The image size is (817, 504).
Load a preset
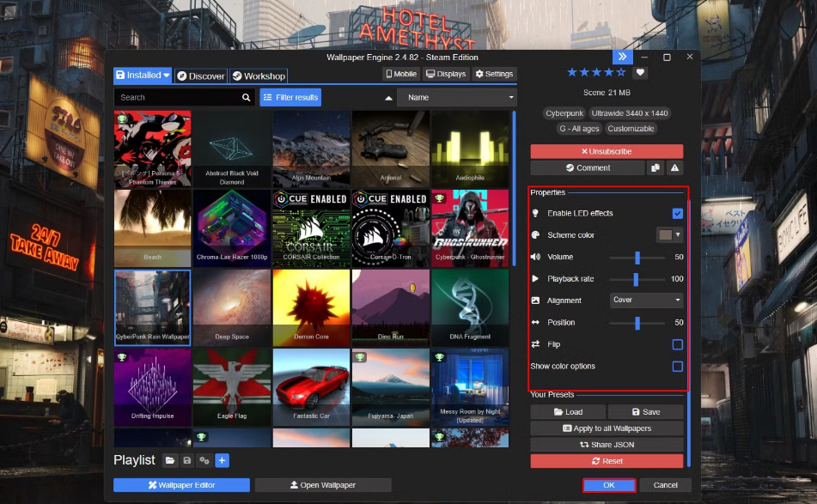568,412
